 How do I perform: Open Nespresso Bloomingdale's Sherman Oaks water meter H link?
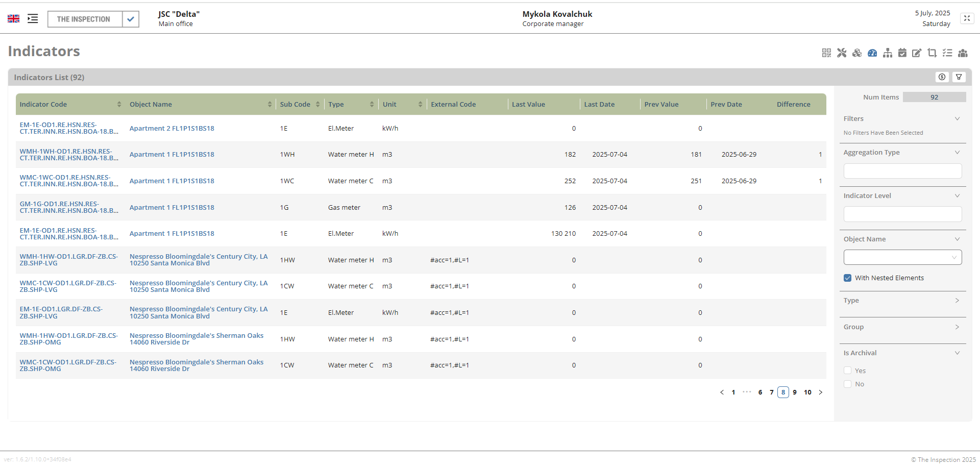196,339
